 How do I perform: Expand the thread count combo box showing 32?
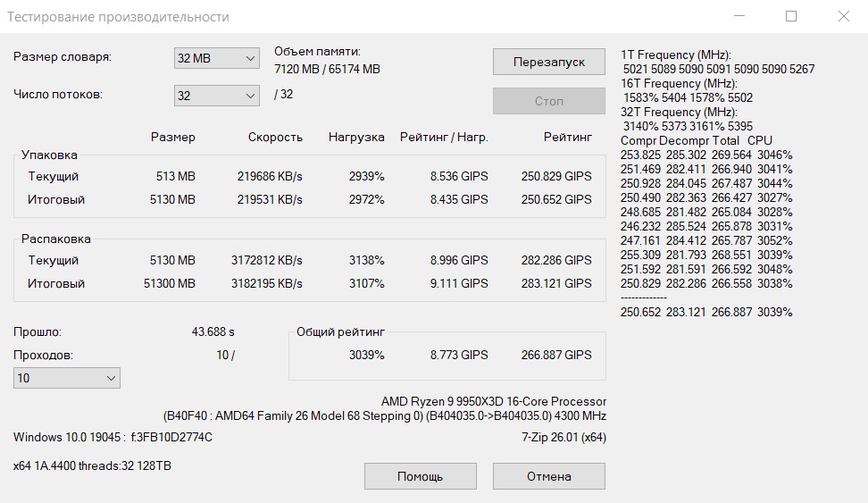(x=216, y=96)
